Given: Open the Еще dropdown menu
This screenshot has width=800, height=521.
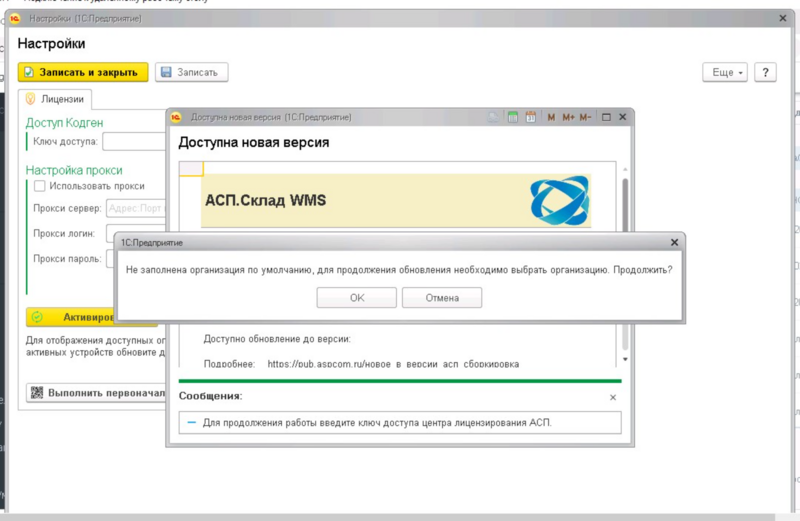Looking at the screenshot, I should 725,72.
